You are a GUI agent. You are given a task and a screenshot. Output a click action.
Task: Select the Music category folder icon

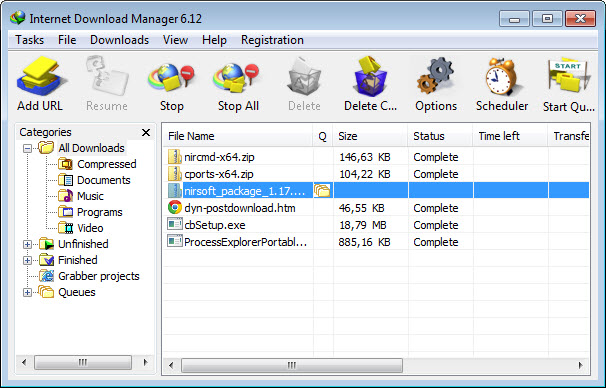click(66, 196)
